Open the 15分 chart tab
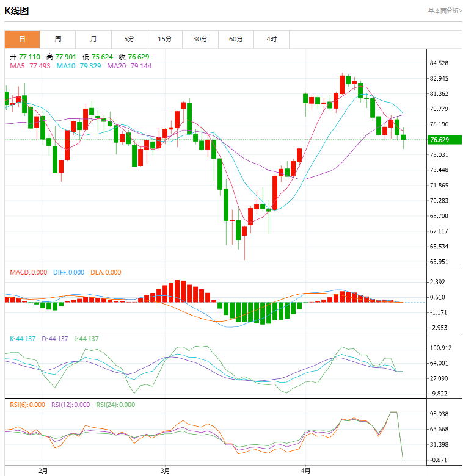This screenshot has height=476, width=463. coord(165,39)
